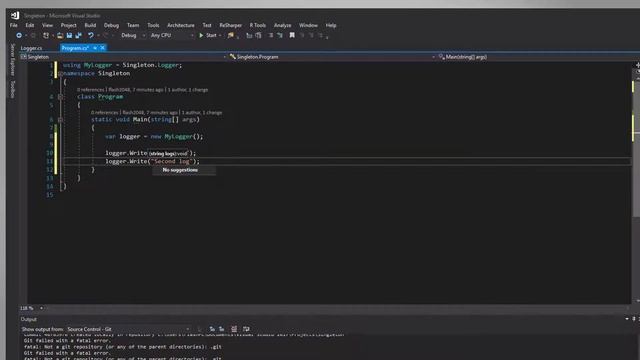Toggle Word Wrap icon in Output toolbar

246,329
